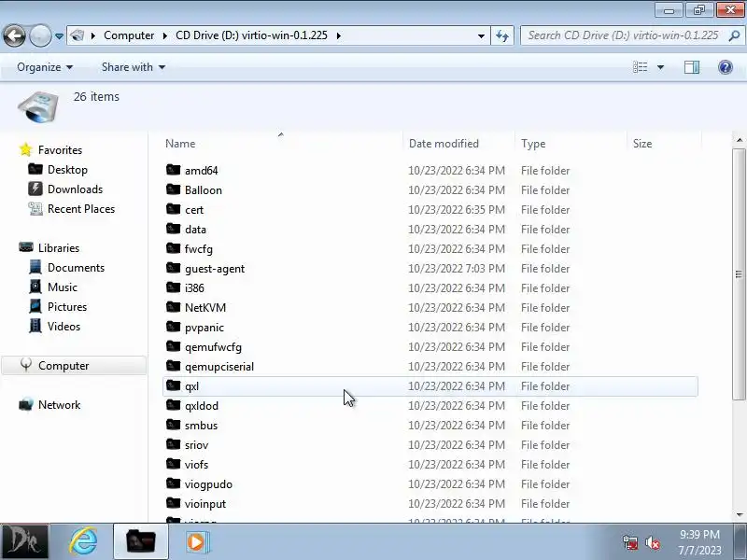Viewport: 747px width, 560px height.
Task: Click the File Explorer taskbar button
Action: (x=141, y=542)
